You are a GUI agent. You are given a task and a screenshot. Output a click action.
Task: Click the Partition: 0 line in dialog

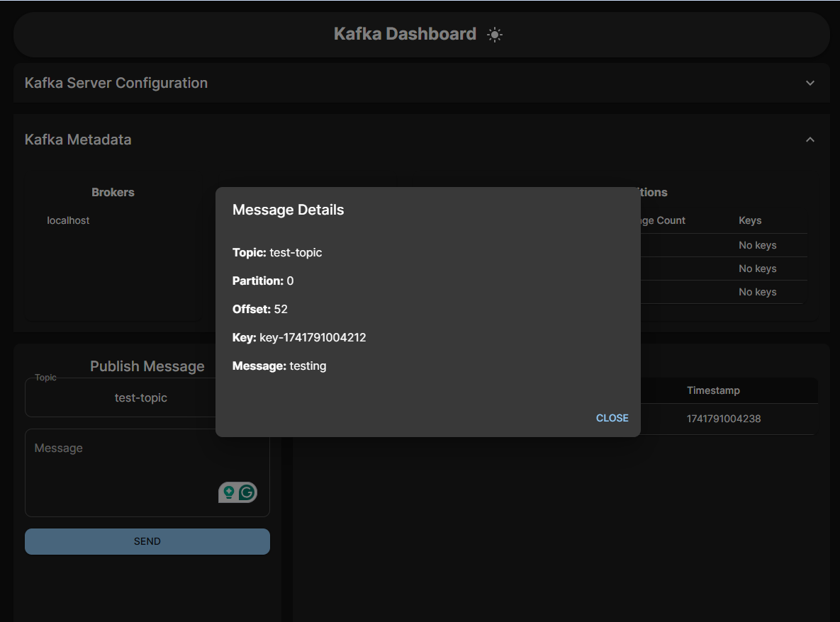coord(263,281)
